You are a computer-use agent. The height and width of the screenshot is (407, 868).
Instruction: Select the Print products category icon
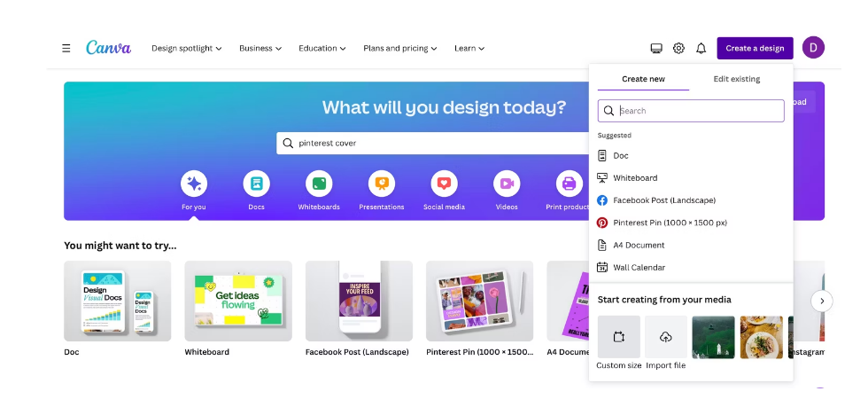[569, 184]
